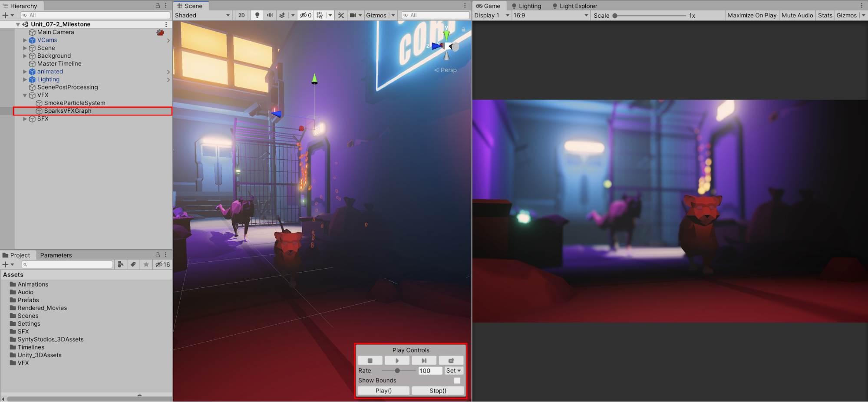Switch to the Scene tab

(190, 6)
